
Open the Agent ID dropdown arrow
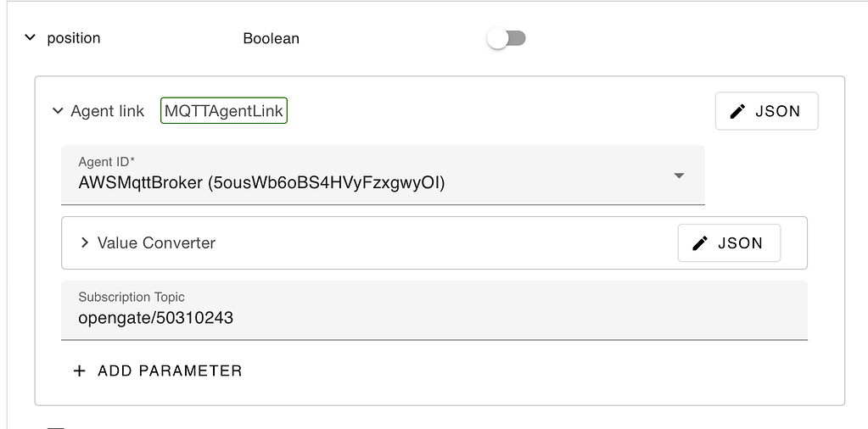pyautogui.click(x=679, y=175)
